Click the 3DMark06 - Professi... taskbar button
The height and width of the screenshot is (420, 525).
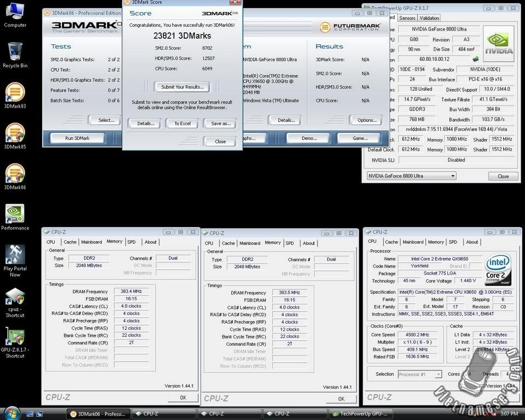(98, 414)
